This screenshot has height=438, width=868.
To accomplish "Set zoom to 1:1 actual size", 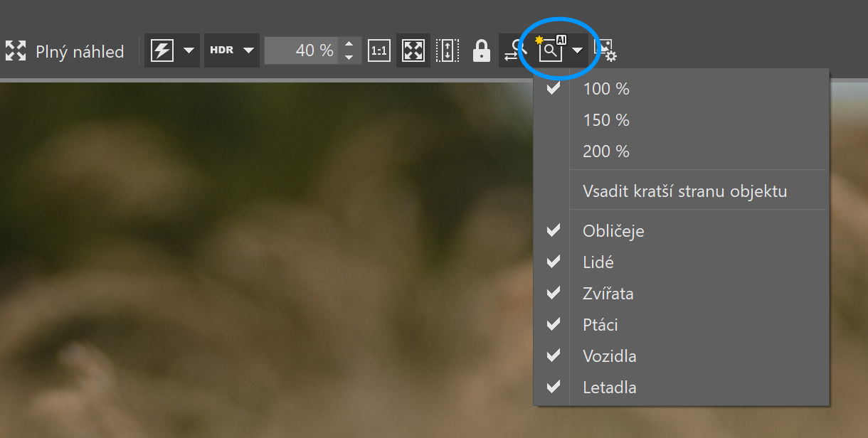I will (x=379, y=50).
